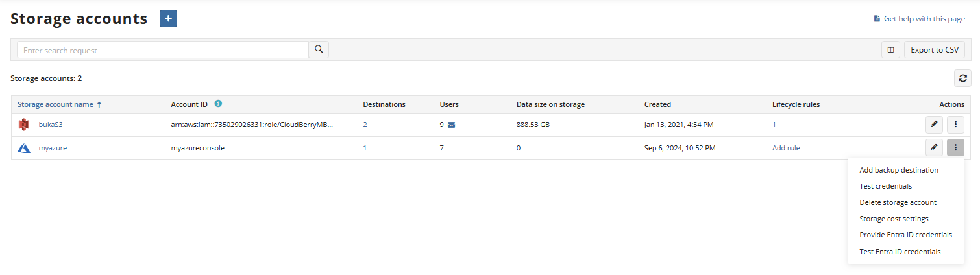Click the envelope icon in bukaS3 row
Viewport: 980px width, 275px height.
pos(452,125)
